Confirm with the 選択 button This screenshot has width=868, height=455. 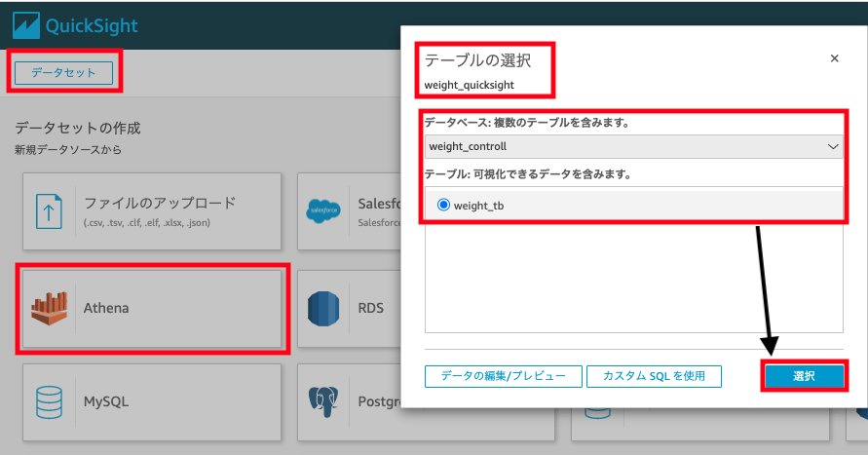coord(804,376)
